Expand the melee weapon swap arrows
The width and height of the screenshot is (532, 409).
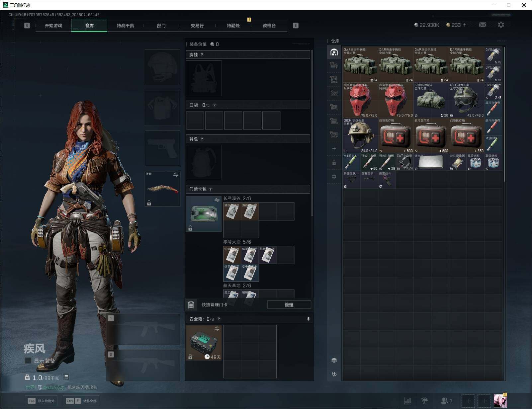[176, 175]
